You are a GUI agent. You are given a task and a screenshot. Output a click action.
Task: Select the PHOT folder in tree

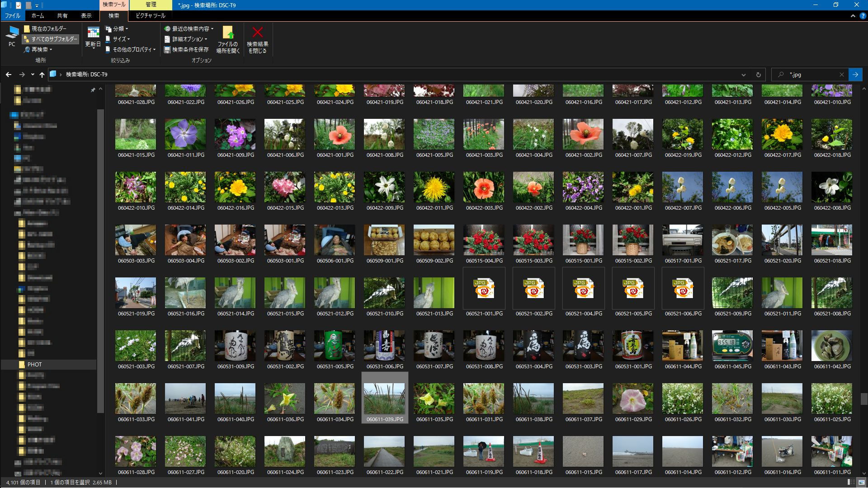(x=34, y=364)
